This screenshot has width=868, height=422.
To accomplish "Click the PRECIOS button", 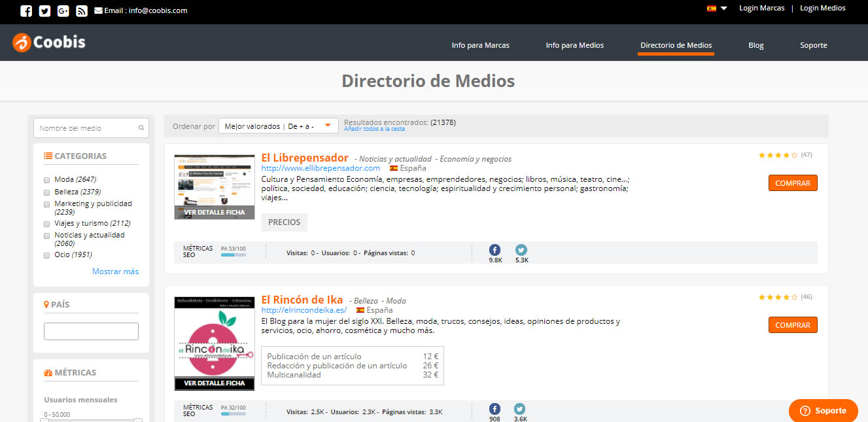I will coord(284,222).
